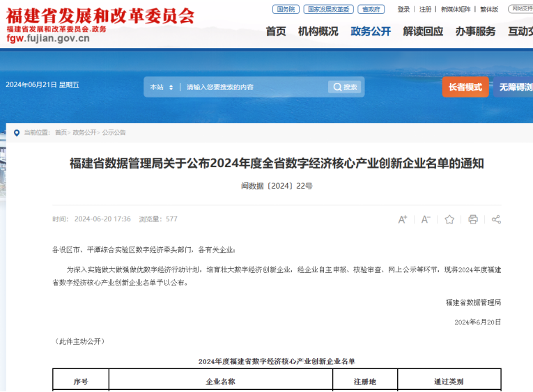Click the table caption 2024年度福建省数字经济核心产业创新企业名单
Viewport: 533px width, 392px height.
[x=277, y=361]
